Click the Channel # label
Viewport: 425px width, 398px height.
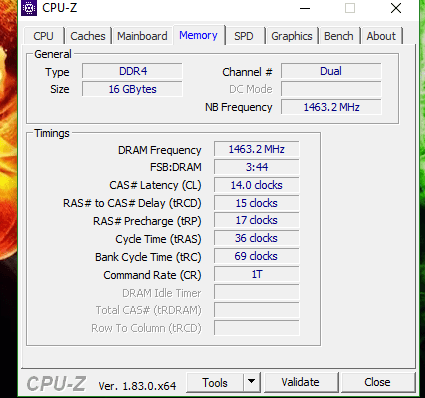point(247,72)
